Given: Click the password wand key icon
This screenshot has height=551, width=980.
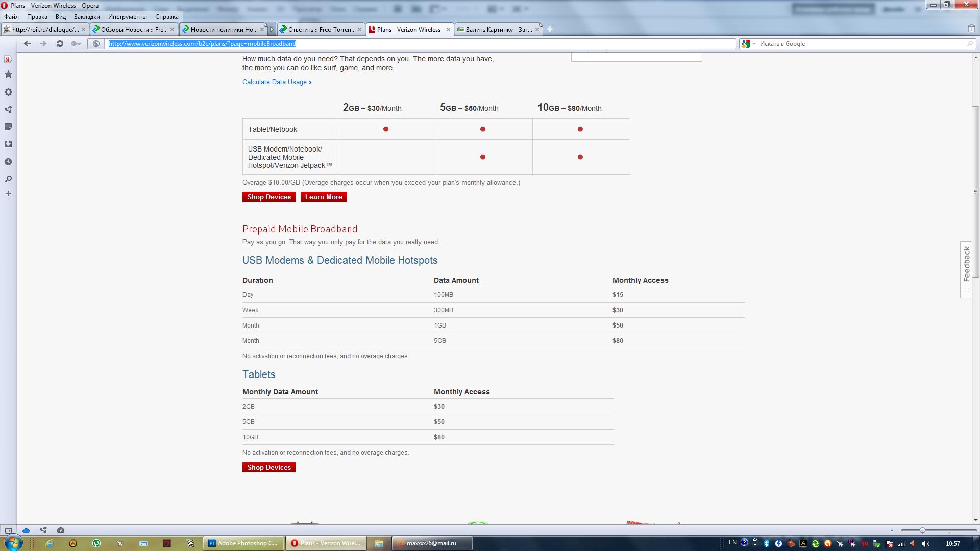Looking at the screenshot, I should pos(76,44).
